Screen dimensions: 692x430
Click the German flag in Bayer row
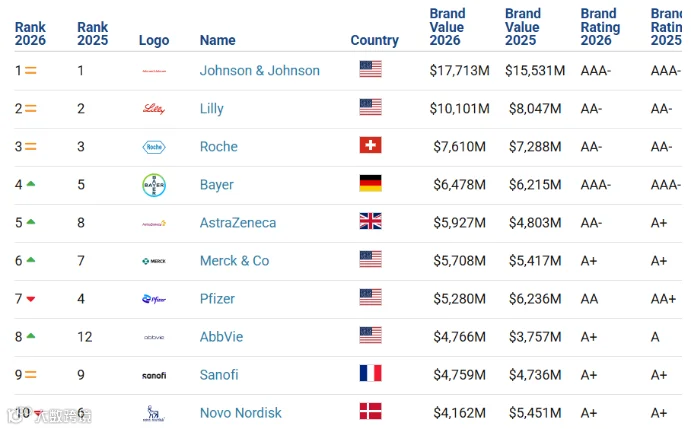tap(370, 183)
